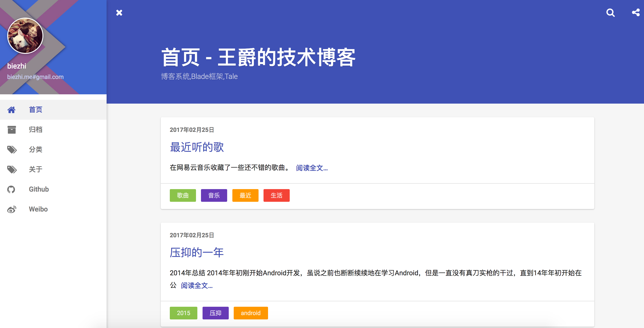
Task: Open the 归档 menu item
Action: [x=35, y=130]
